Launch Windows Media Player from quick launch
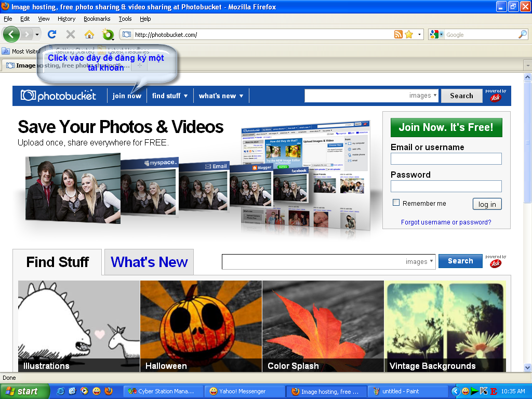Viewport: 532px width, 399px height. [84, 391]
